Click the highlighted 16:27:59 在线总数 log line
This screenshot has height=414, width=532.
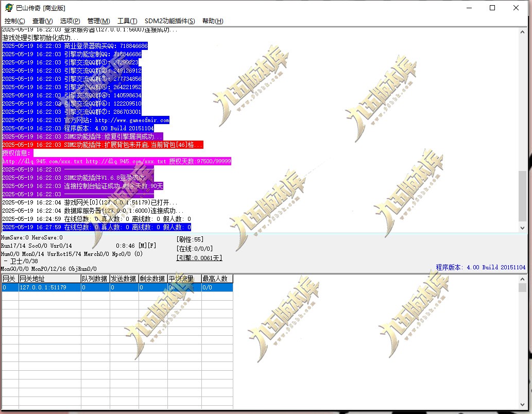pyautogui.click(x=97, y=228)
